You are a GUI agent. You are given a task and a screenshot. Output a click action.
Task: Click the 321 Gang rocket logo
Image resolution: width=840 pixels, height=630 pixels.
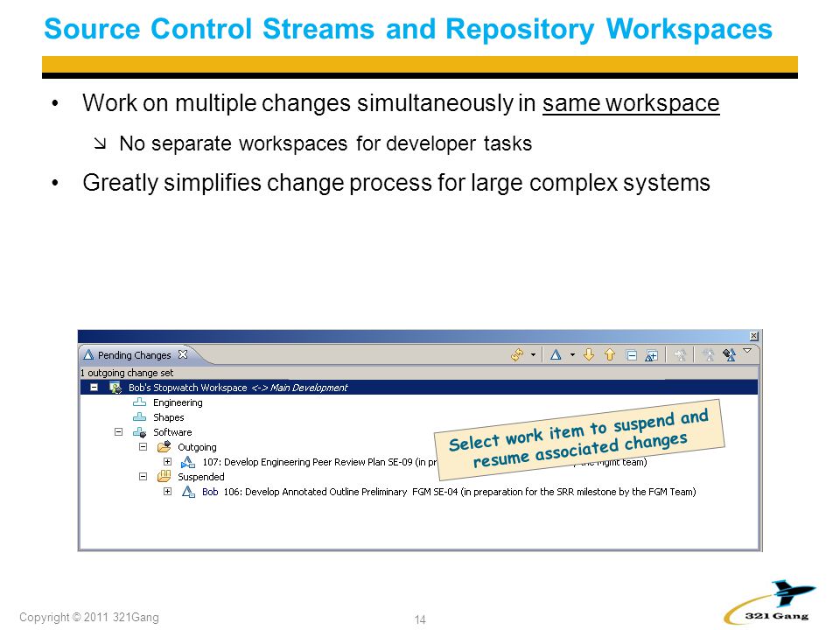coord(771,603)
